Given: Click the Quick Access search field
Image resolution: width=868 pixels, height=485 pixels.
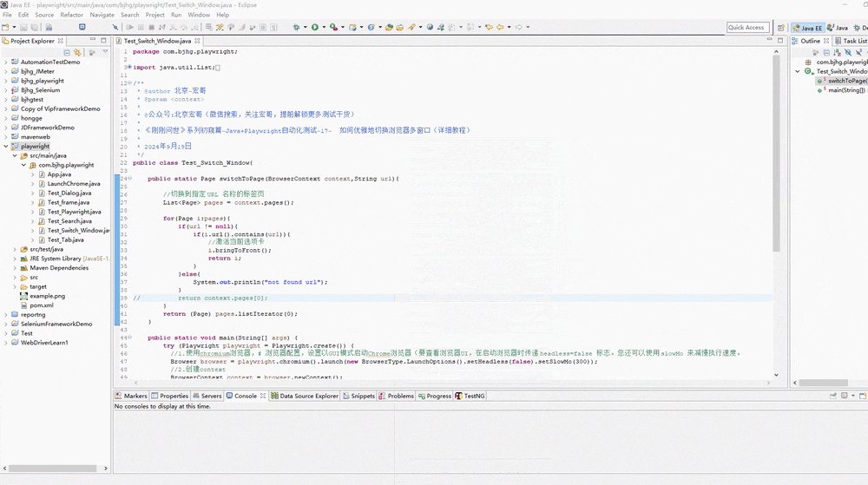Looking at the screenshot, I should click(748, 27).
